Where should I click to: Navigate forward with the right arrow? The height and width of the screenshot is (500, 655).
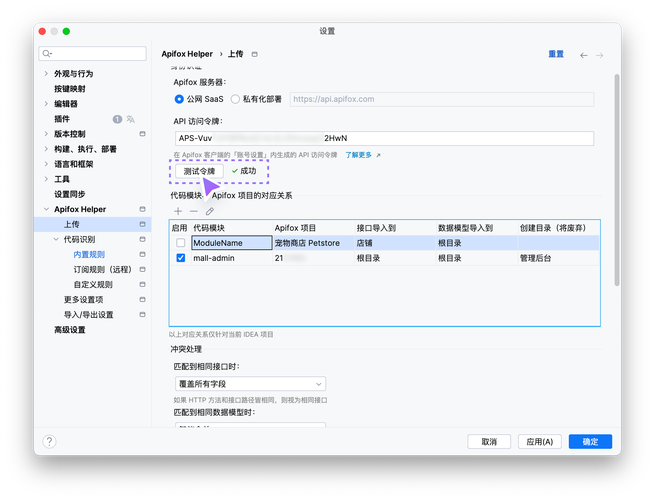point(599,55)
